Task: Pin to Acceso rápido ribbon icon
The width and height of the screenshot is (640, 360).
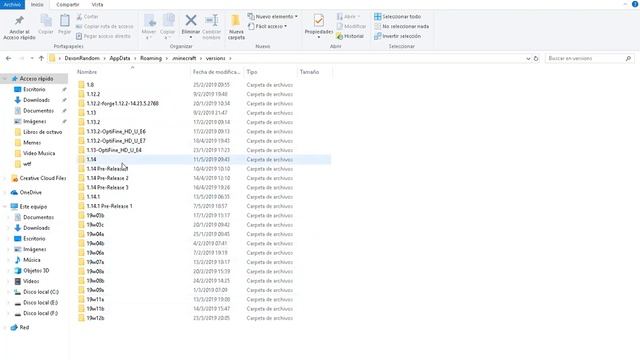Action: [x=19, y=27]
